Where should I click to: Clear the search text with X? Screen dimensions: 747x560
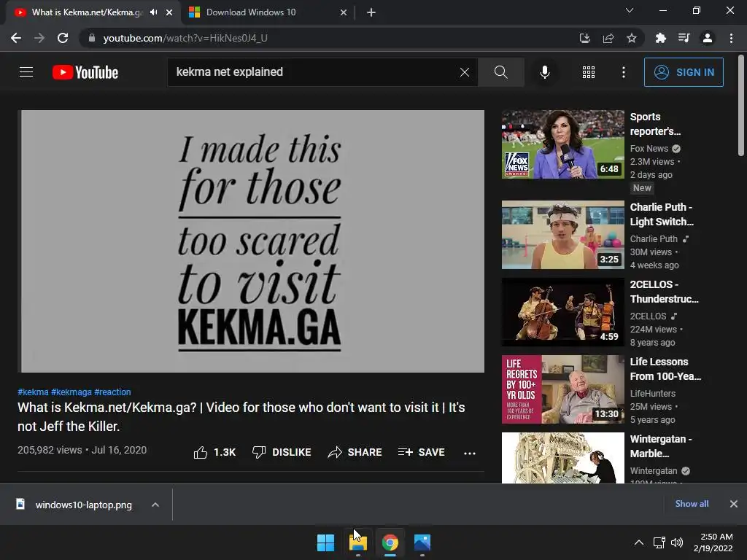click(465, 72)
